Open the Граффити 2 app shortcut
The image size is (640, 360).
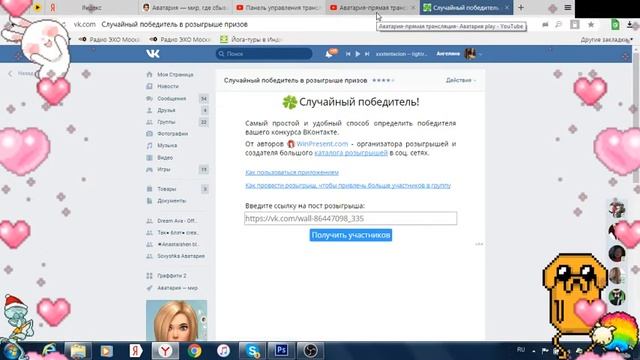[x=171, y=276]
